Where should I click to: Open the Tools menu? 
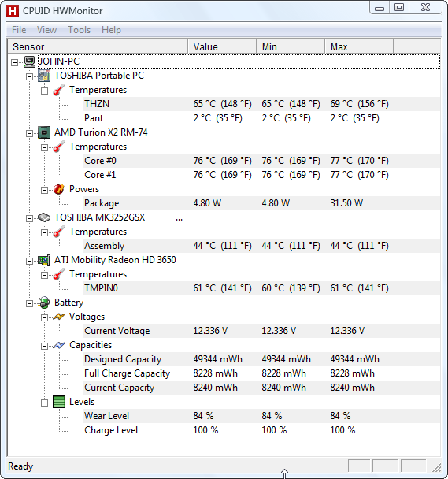(x=79, y=30)
